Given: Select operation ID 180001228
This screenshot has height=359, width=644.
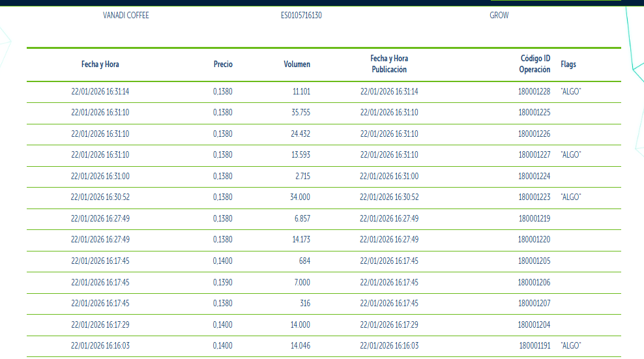Looking at the screenshot, I should click(534, 92).
